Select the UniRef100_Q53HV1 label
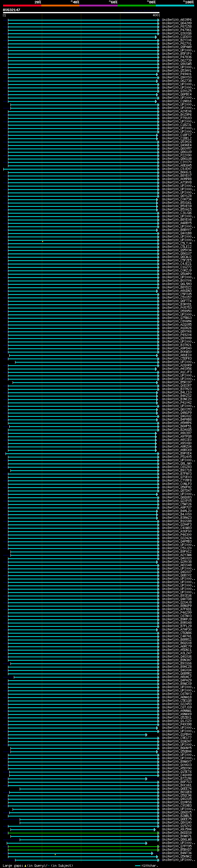 coord(176,71)
